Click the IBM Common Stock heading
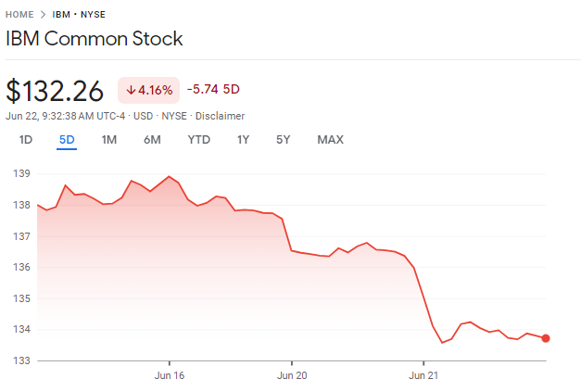Viewport: 581px width, 392px height. pyautogui.click(x=95, y=39)
